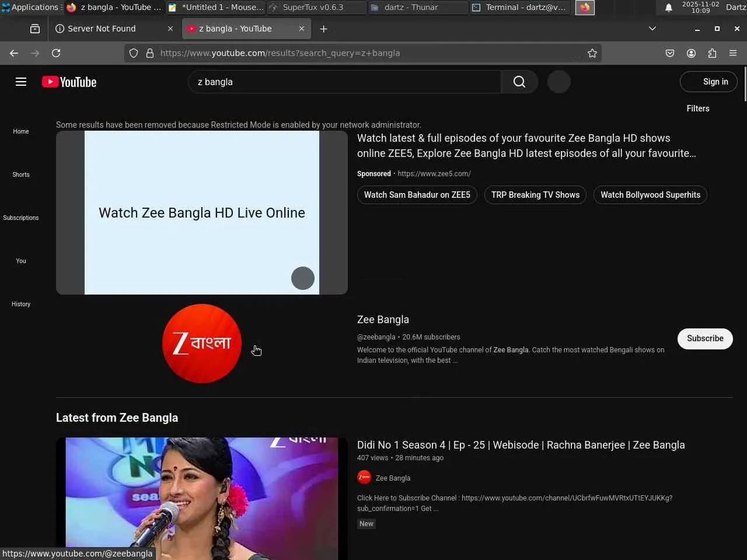Image resolution: width=747 pixels, height=560 pixels.
Task: Open the Pocket save icon
Action: point(670,53)
